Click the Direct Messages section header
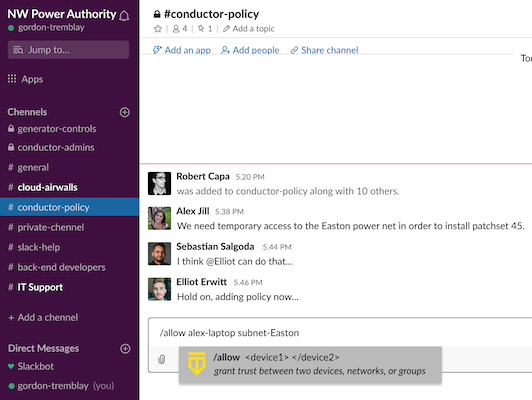Screen dimensions: 532x400 43,348
